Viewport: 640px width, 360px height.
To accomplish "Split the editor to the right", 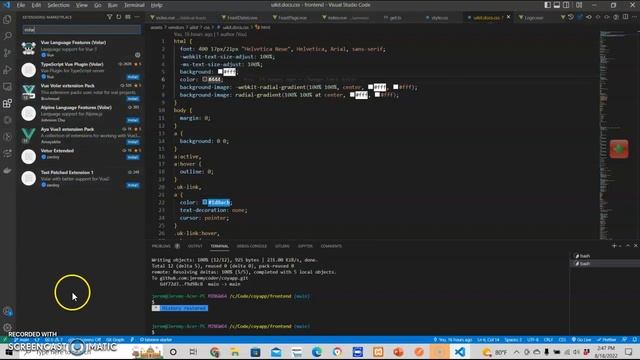I will (x=625, y=17).
